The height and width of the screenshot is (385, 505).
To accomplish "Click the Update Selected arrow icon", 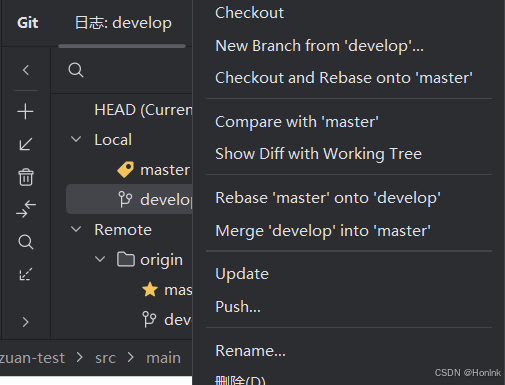I will pyautogui.click(x=26, y=144).
